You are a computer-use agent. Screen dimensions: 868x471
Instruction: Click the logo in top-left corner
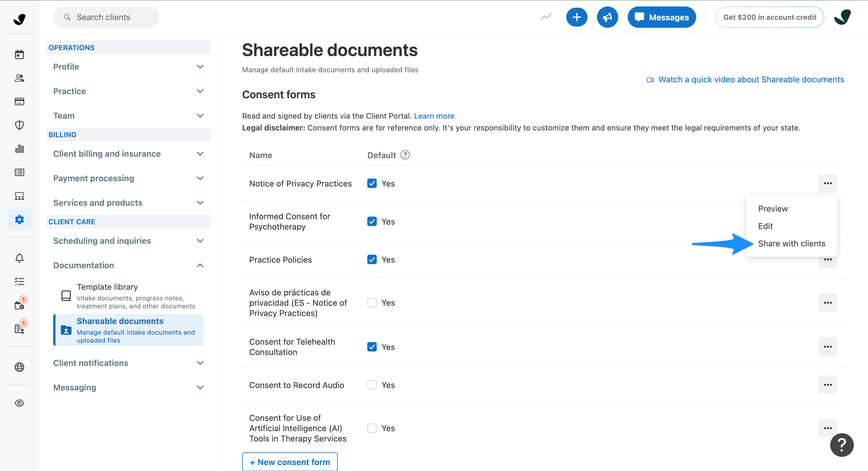pos(19,19)
